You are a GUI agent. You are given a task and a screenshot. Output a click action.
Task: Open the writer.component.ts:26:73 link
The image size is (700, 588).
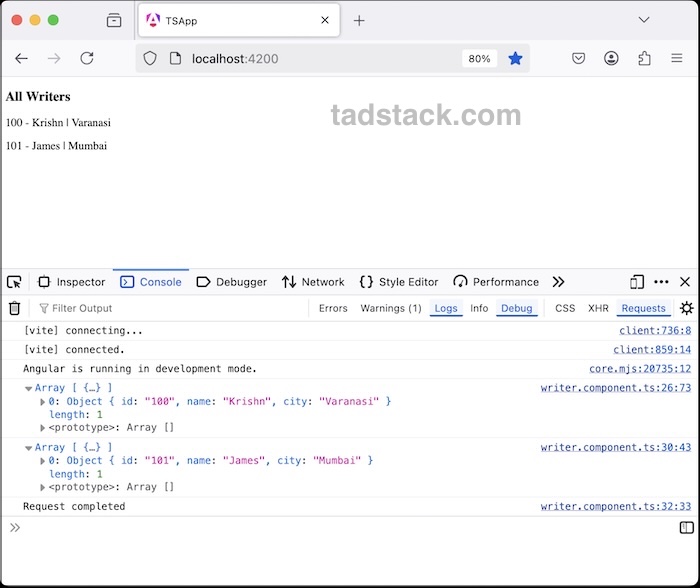pos(616,388)
